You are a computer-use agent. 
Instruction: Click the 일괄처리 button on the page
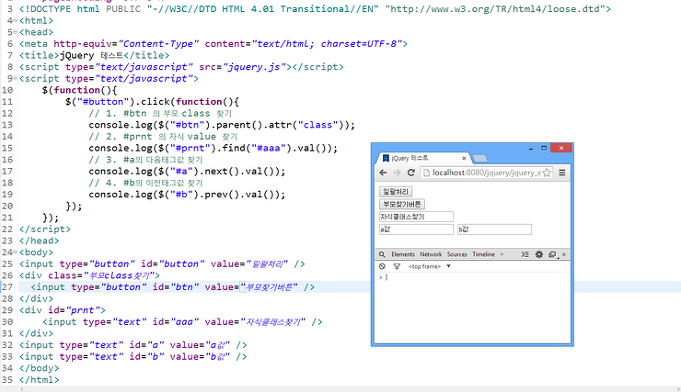click(395, 191)
